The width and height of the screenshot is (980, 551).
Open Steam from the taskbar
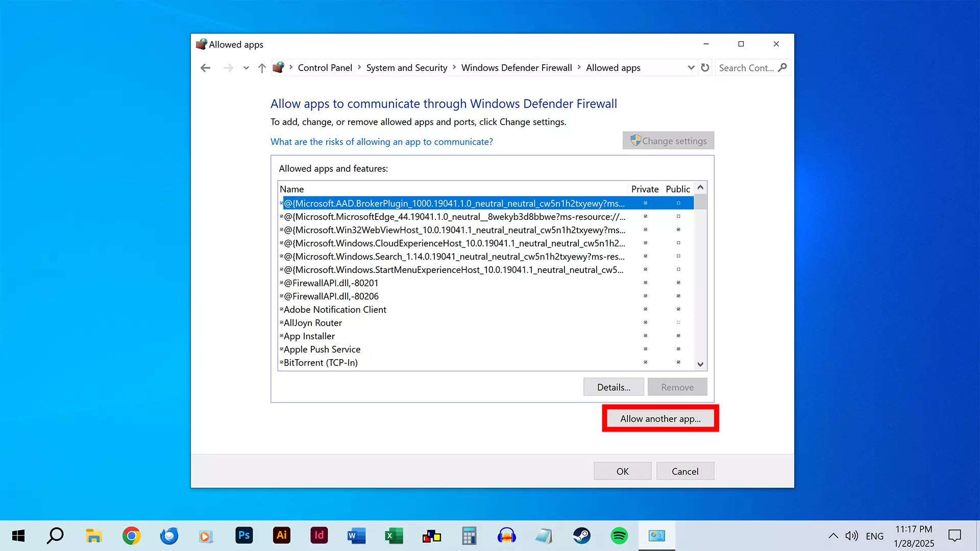click(581, 536)
